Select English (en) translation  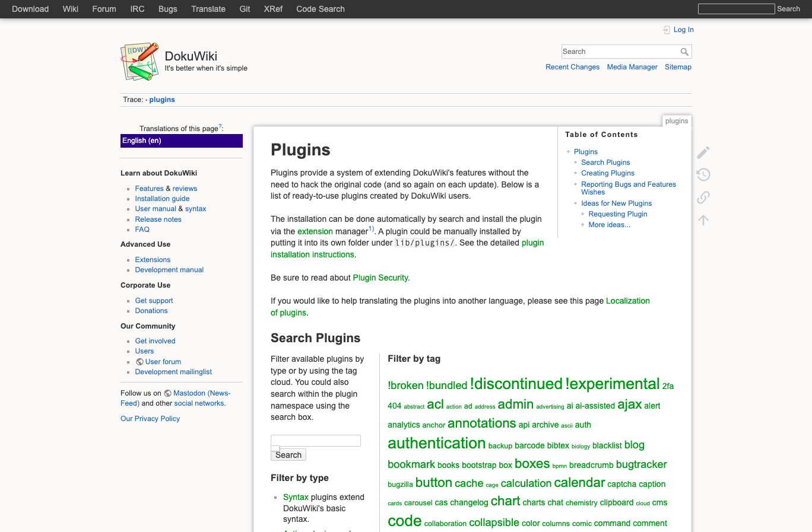click(182, 141)
